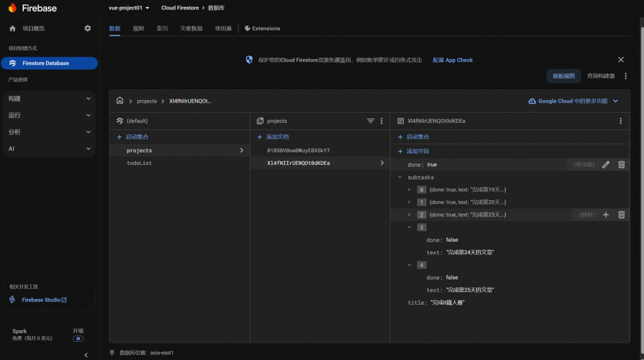The image size is (644, 360).
Task: Expand subtask item 0
Action: [x=409, y=190]
